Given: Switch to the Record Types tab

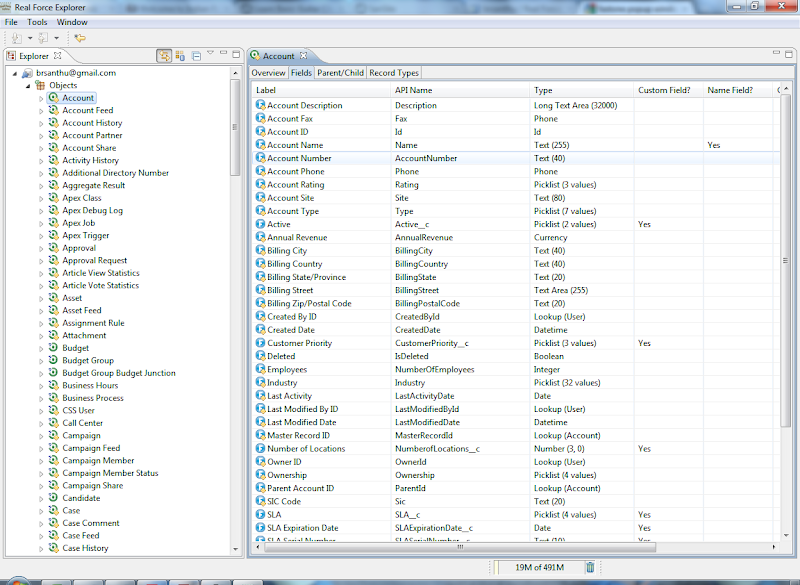Looking at the screenshot, I should 394,73.
